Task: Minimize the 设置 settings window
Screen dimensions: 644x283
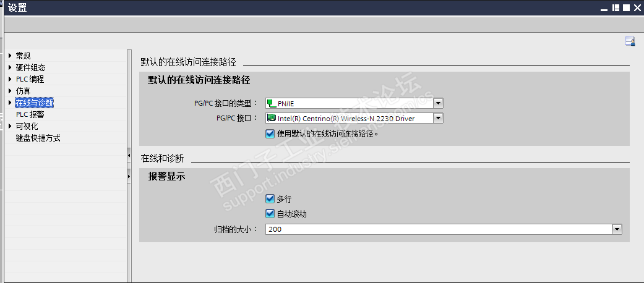Action: [x=604, y=9]
